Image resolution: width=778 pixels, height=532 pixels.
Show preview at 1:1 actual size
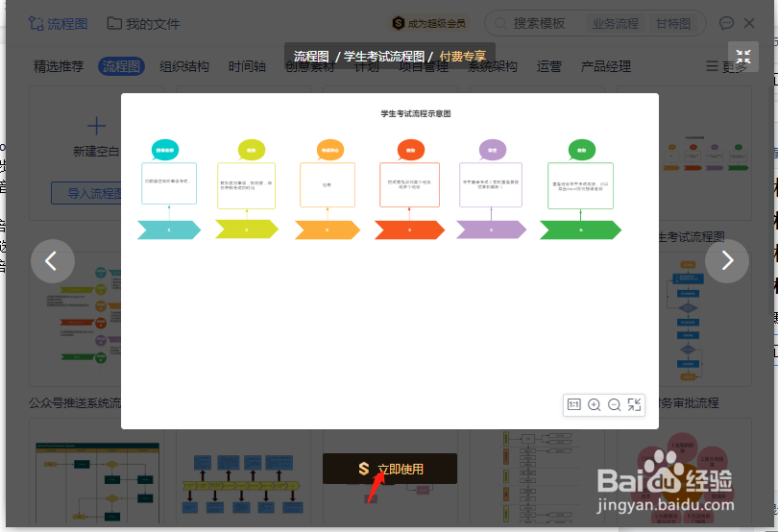click(x=574, y=405)
